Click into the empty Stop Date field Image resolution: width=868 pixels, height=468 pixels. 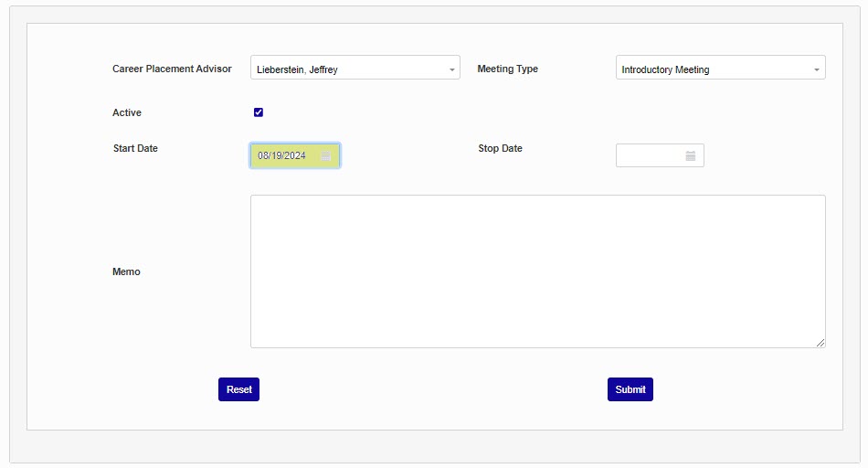point(660,155)
